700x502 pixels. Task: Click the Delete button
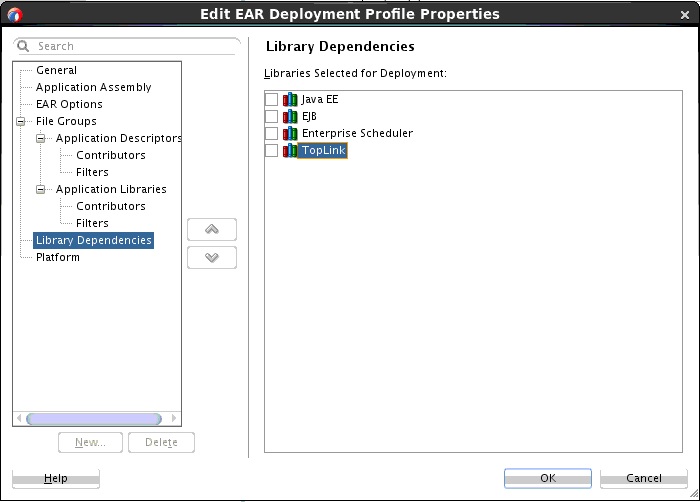coord(161,442)
